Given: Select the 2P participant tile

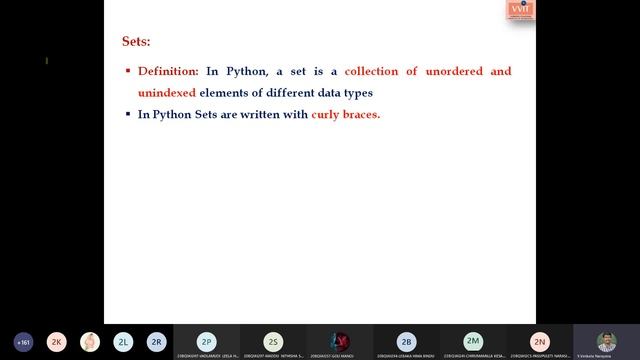Looking at the screenshot, I should tap(207, 342).
